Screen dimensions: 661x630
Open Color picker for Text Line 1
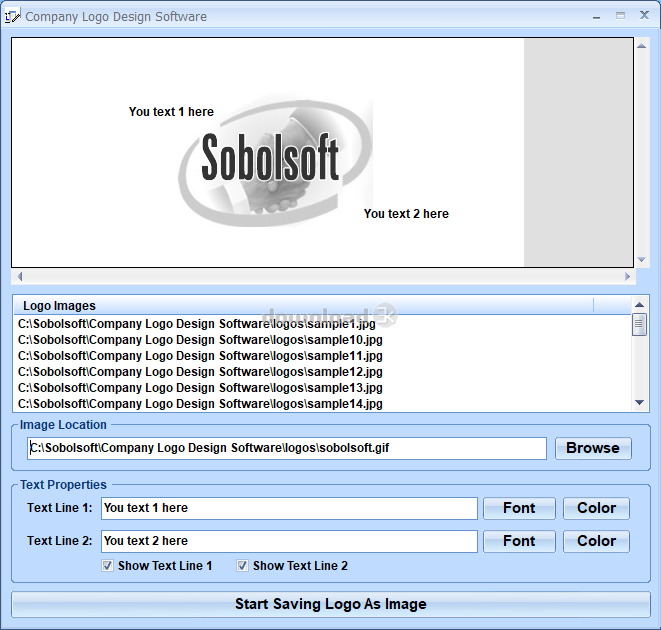pos(596,508)
